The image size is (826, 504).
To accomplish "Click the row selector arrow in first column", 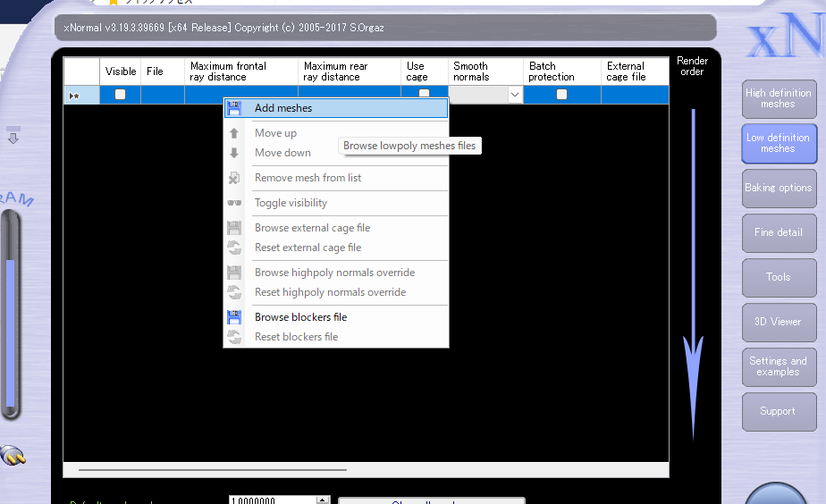I will (74, 95).
